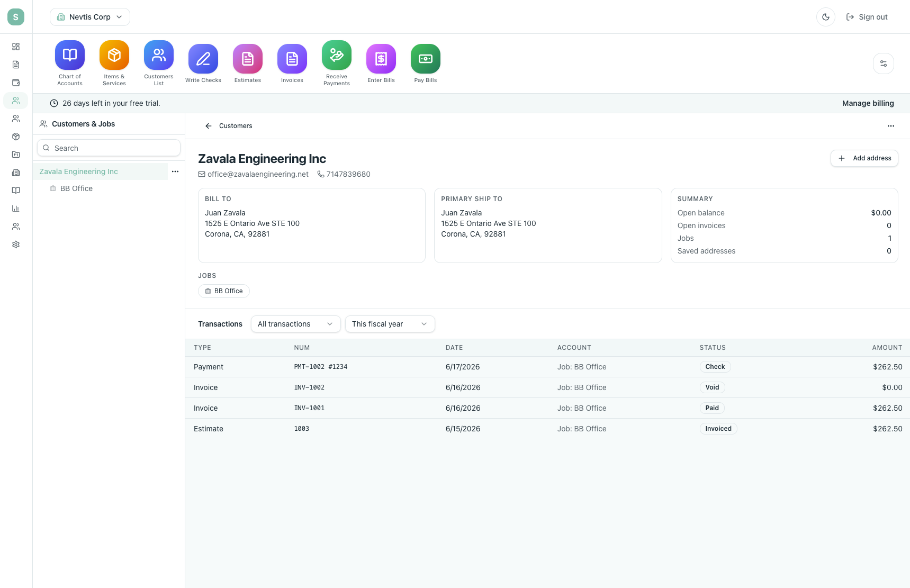Expand the Nevtis Corp company dropdown
Screen dimensions: 910x588
point(90,17)
